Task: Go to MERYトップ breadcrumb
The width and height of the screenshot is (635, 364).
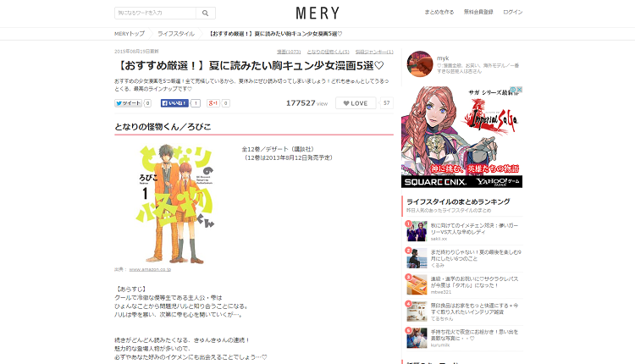Action: click(x=130, y=34)
